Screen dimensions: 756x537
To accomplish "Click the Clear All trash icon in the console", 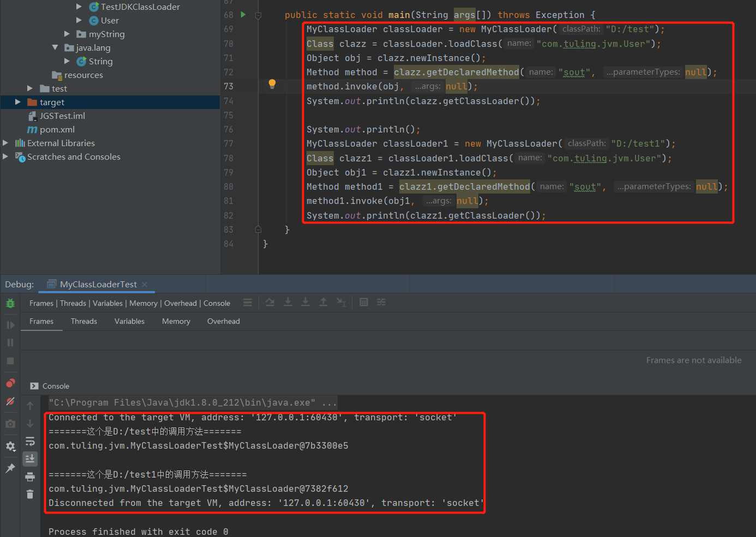I will pos(30,494).
